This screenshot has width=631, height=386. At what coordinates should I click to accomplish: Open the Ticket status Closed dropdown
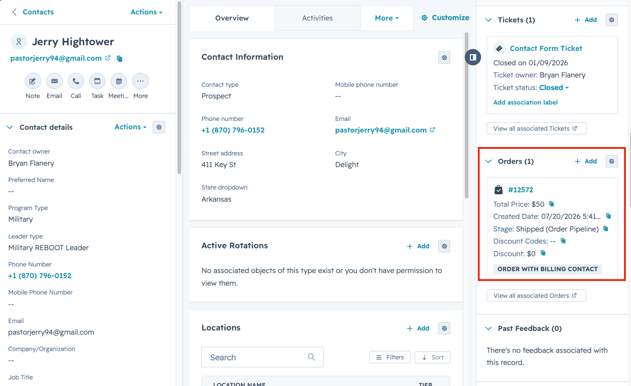(554, 87)
